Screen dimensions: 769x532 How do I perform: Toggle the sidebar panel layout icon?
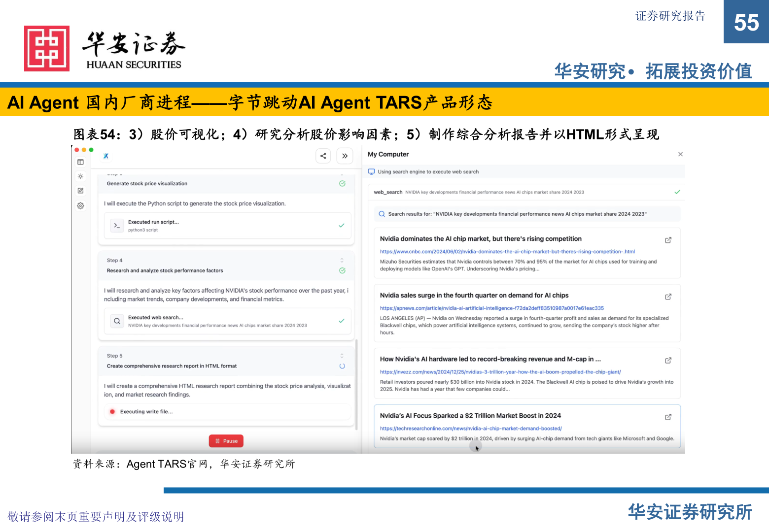80,162
